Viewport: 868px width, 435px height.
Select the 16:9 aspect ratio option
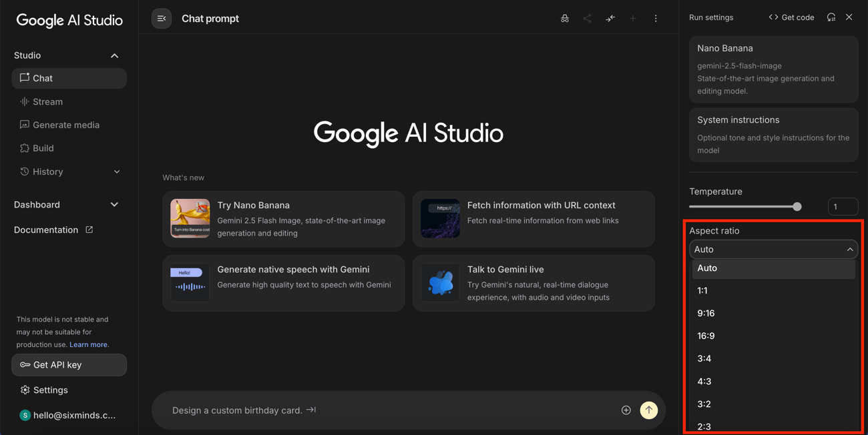point(706,336)
